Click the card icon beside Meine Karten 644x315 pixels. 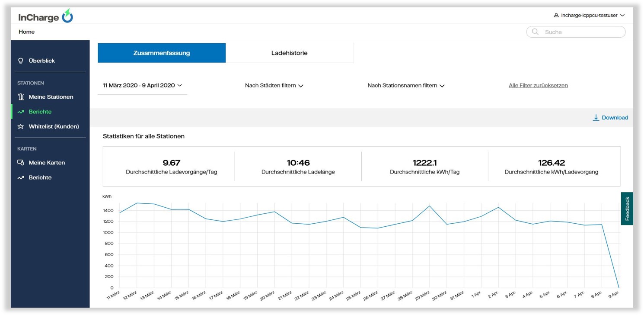pos(20,163)
